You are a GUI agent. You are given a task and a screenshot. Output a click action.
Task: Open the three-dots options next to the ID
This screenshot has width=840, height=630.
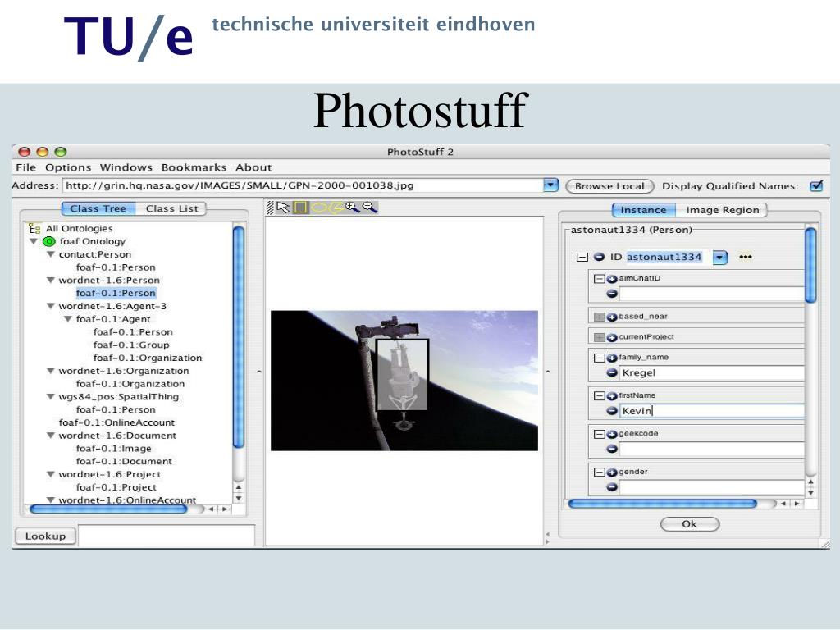(x=745, y=257)
